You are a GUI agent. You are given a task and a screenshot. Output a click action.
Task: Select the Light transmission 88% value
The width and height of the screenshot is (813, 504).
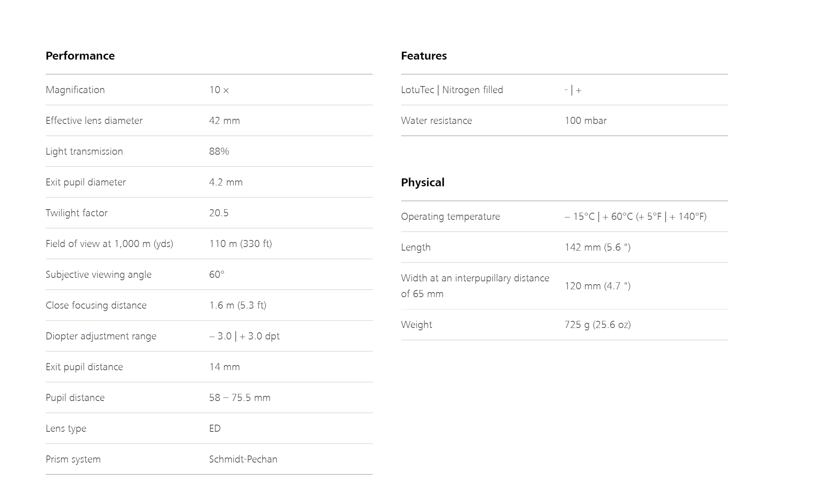click(x=219, y=152)
